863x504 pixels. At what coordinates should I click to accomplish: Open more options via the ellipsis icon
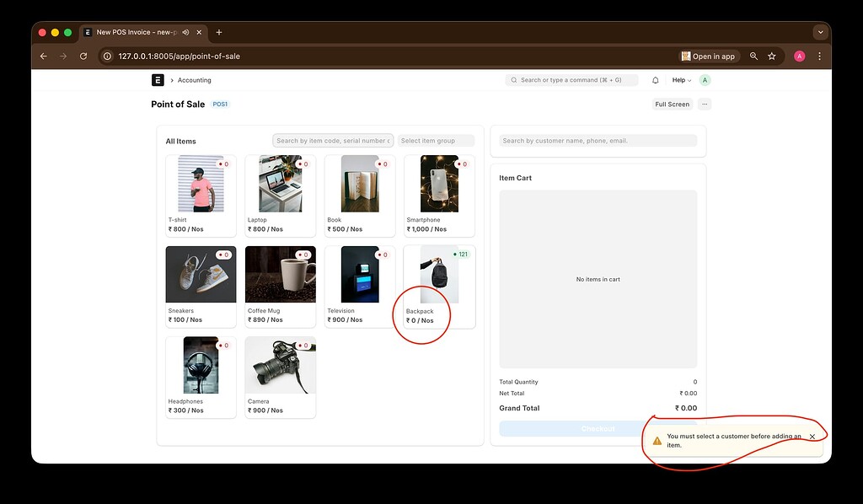705,104
